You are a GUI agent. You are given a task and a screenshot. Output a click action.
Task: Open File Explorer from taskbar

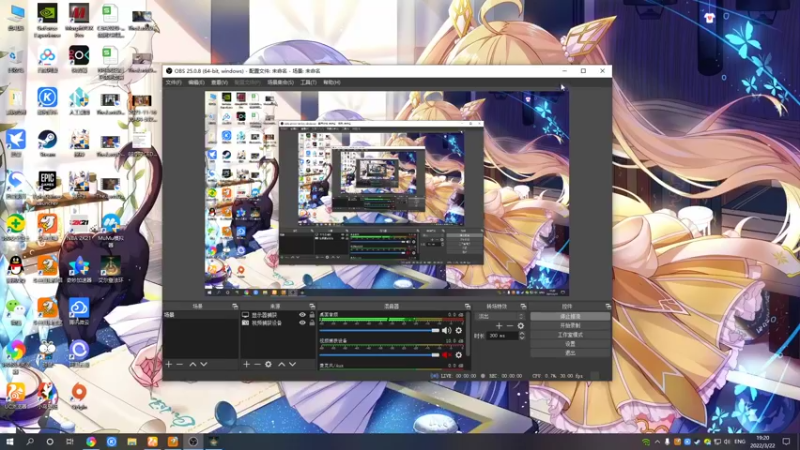132,441
